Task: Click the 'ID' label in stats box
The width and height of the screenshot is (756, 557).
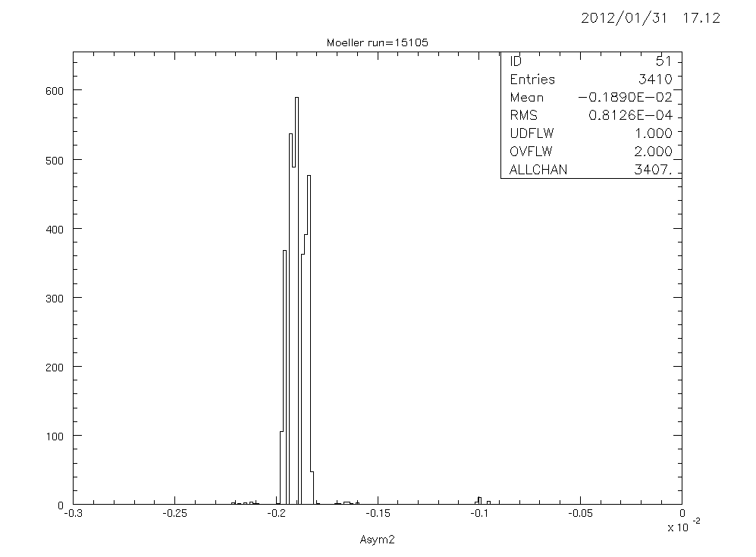Action: tap(516, 61)
